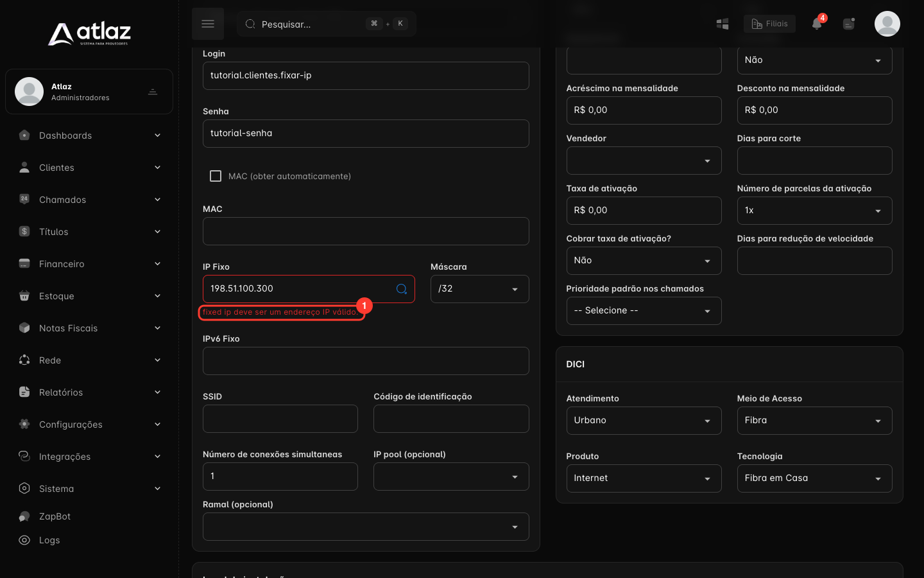Viewport: 924px width, 578px height.
Task: Expand the Integrações menu
Action: tap(89, 457)
